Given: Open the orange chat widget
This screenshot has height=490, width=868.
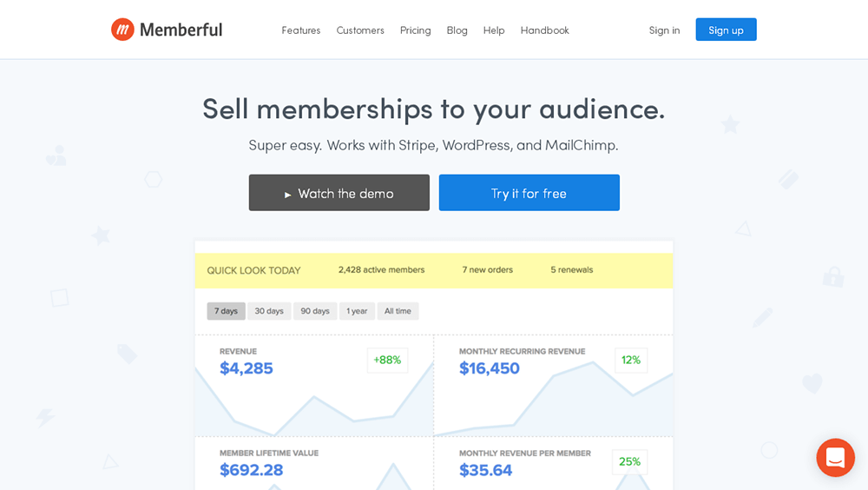Looking at the screenshot, I should pyautogui.click(x=835, y=458).
